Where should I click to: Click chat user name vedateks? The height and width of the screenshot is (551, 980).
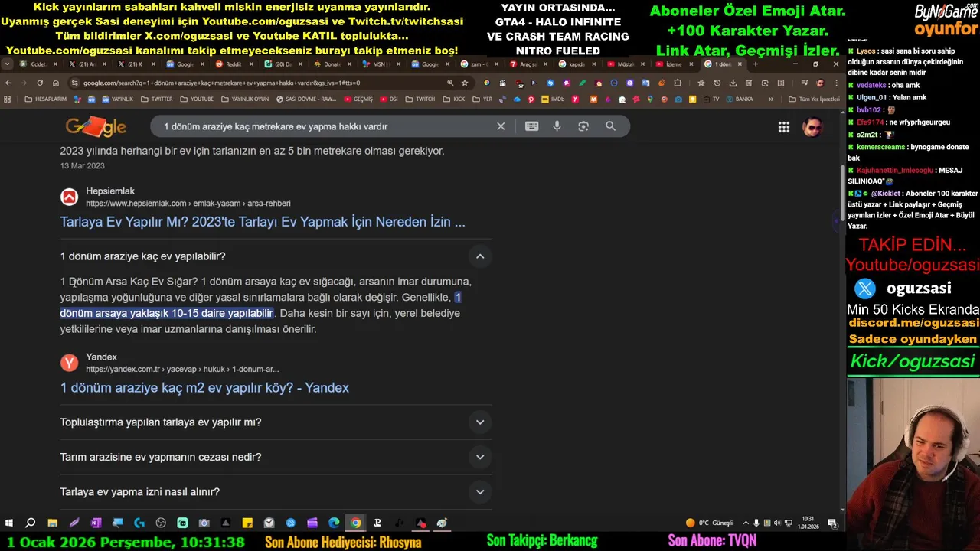(871, 86)
